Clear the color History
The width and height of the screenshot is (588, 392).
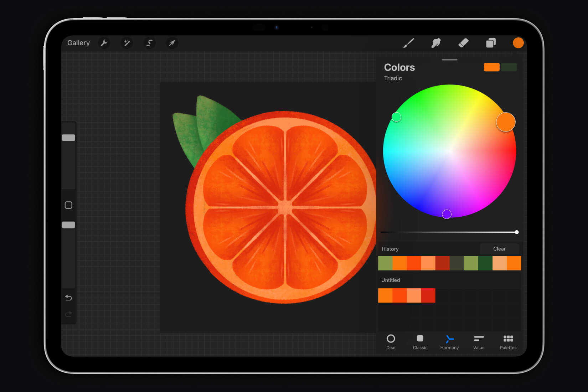(x=499, y=249)
